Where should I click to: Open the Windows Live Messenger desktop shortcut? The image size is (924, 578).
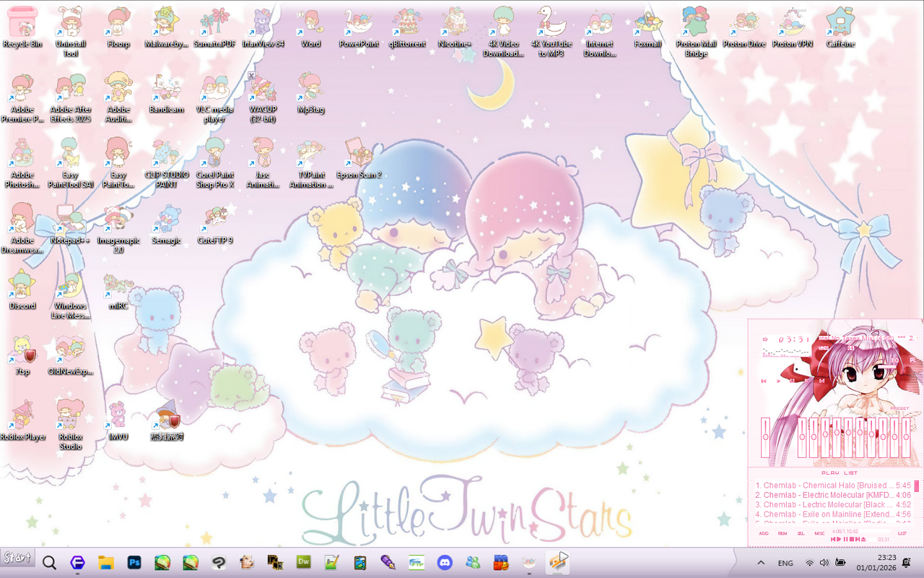[70, 295]
